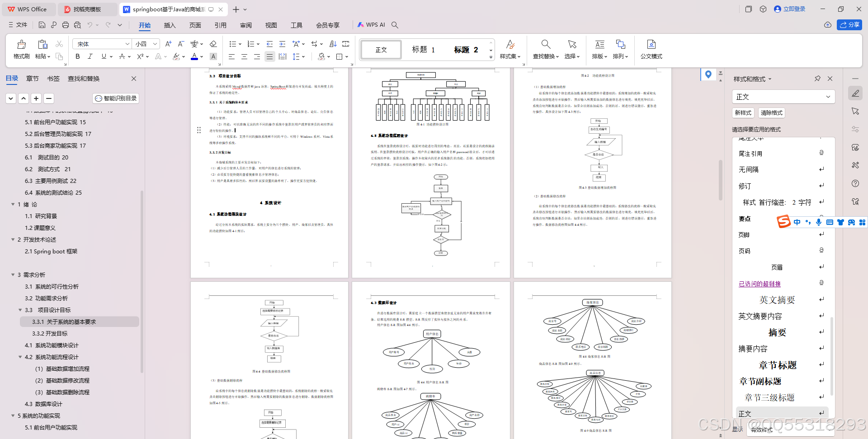The height and width of the screenshot is (439, 868).
Task: Click the cloud upload icon near Share
Action: click(828, 25)
